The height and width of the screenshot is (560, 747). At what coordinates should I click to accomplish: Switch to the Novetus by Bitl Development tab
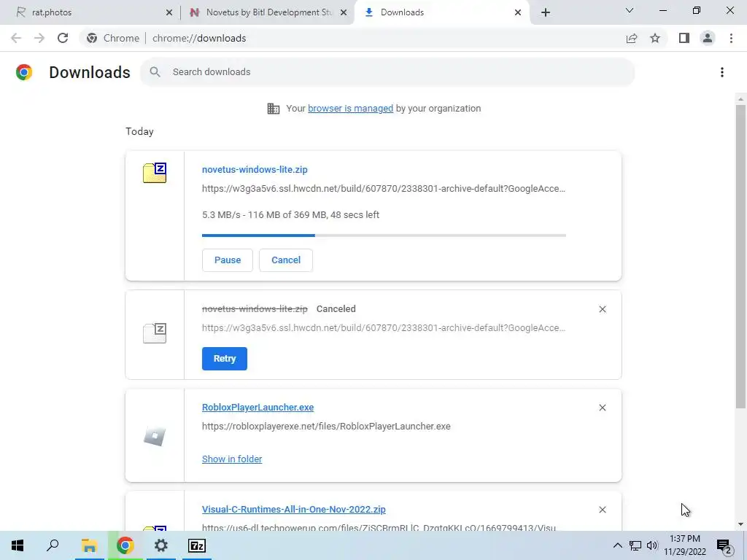click(x=268, y=12)
